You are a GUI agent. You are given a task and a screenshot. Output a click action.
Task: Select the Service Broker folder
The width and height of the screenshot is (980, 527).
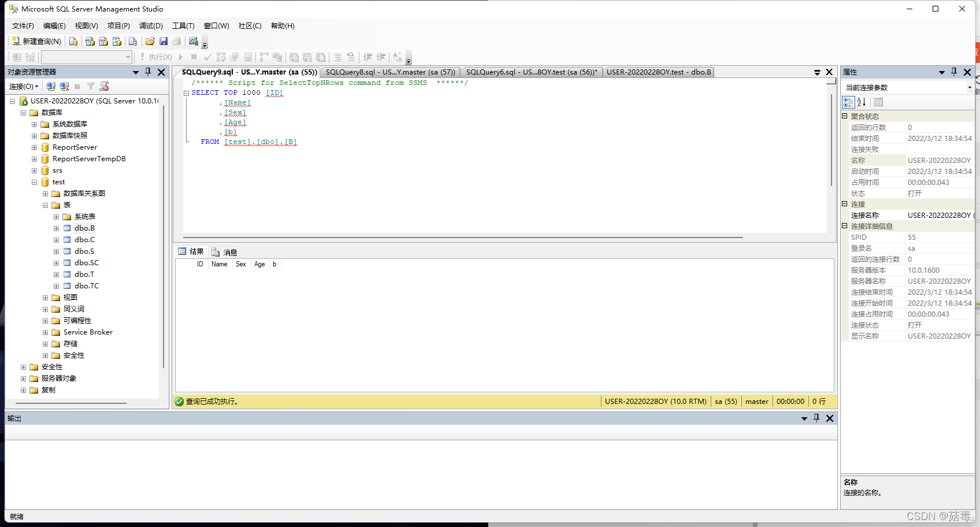88,332
